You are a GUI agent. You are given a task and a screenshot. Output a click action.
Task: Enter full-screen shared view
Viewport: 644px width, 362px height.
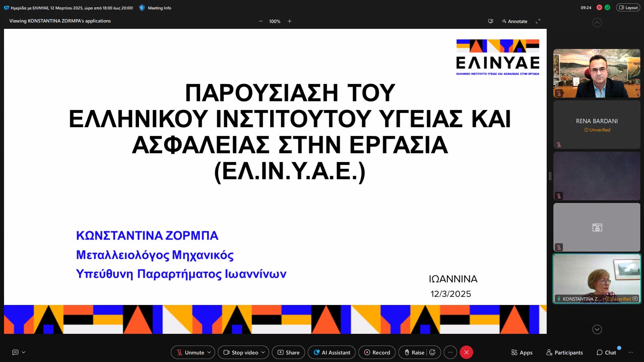(538, 21)
